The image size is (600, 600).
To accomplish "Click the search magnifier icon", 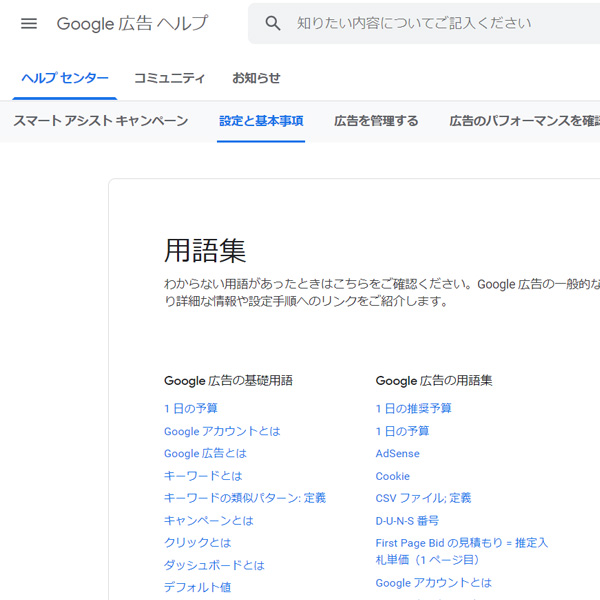I will point(273,23).
